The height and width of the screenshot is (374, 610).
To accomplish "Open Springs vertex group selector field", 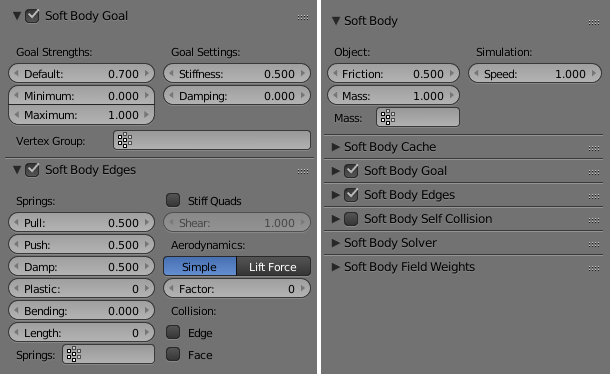I will point(109,355).
